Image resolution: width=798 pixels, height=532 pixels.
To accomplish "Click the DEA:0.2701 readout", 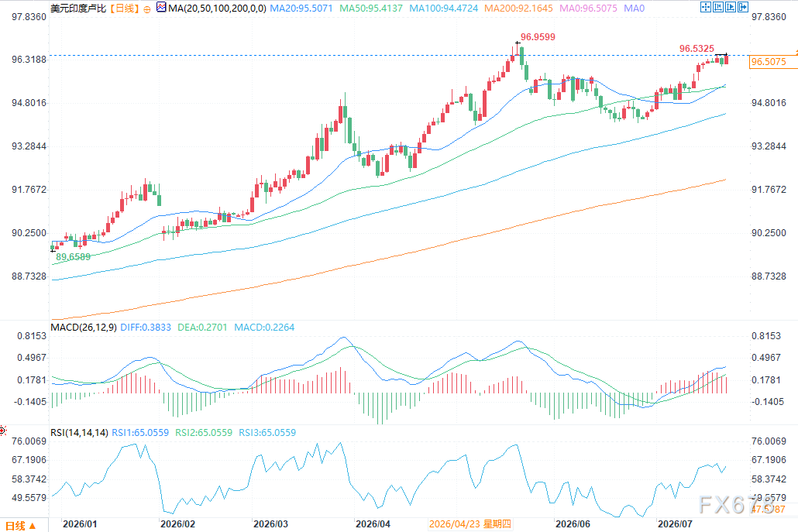I will 202,327.
